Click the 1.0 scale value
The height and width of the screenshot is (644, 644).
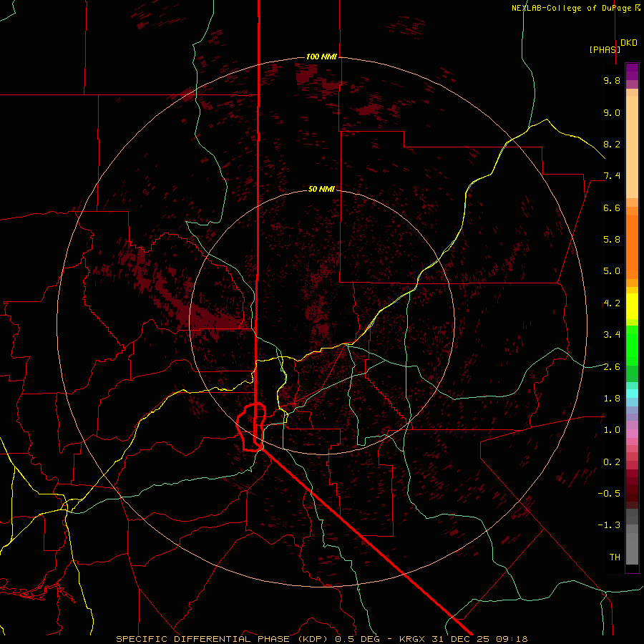pos(612,430)
